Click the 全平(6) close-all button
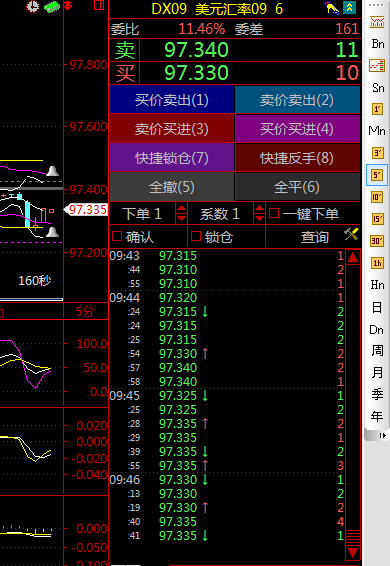This screenshot has width=390, height=566. [x=298, y=187]
